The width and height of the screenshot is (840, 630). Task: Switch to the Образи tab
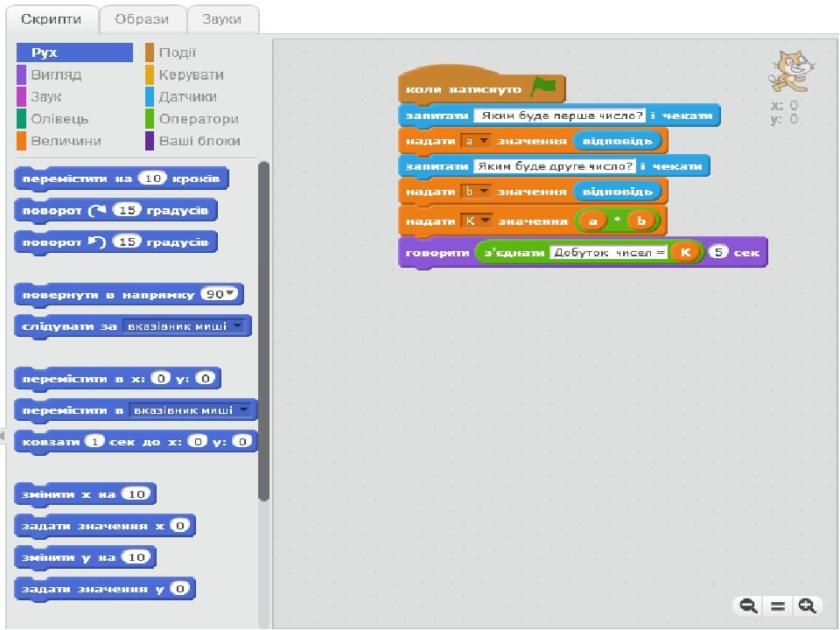[142, 19]
